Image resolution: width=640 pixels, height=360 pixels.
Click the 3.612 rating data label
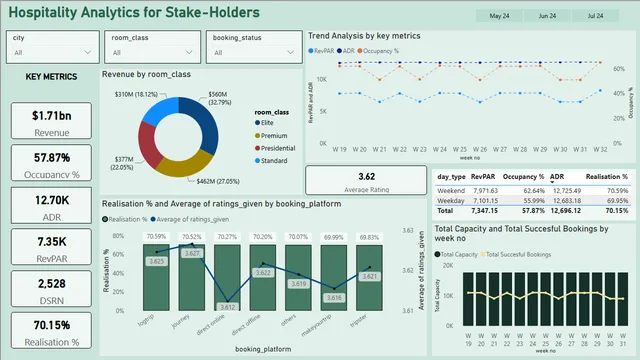coord(227,307)
